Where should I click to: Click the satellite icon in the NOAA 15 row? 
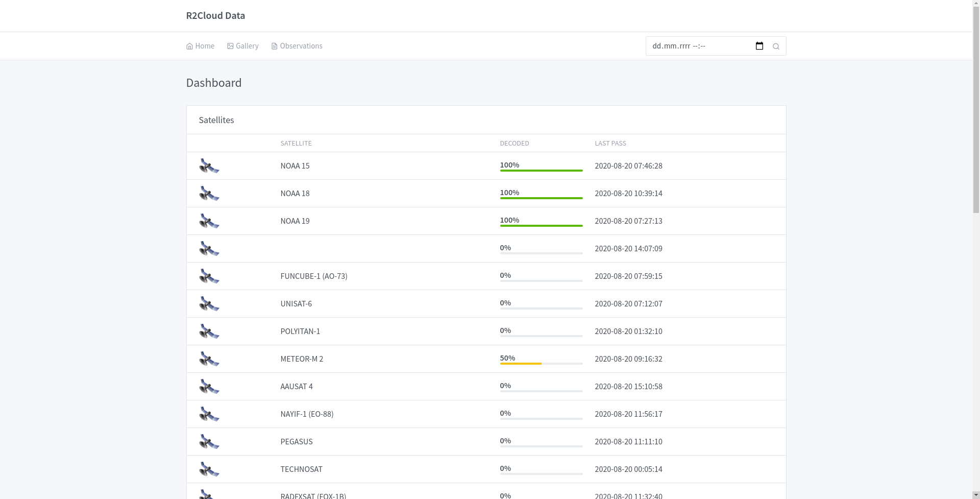click(x=209, y=166)
